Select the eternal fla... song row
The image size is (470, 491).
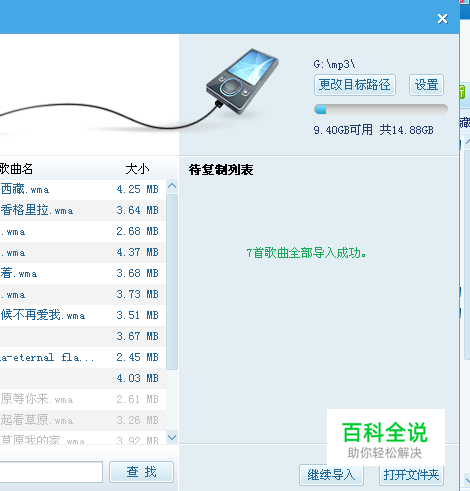tap(83, 357)
